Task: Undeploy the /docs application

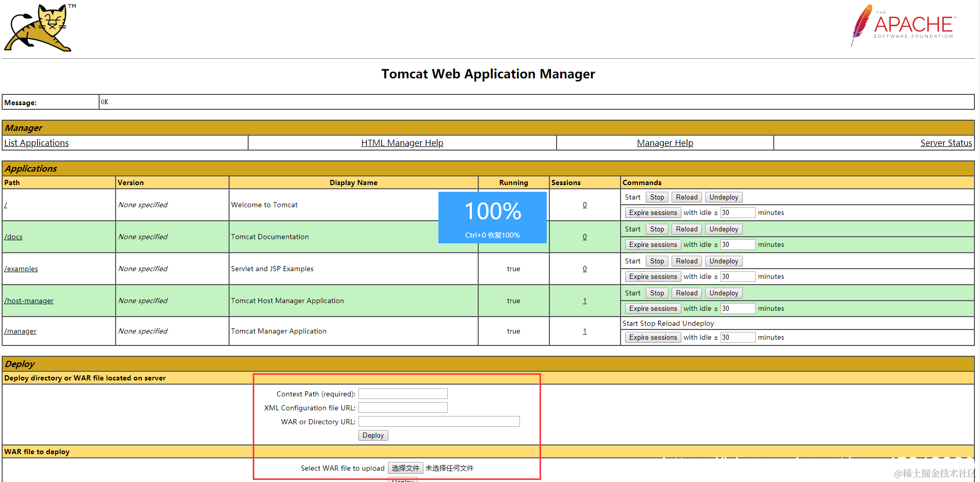Action: click(724, 229)
